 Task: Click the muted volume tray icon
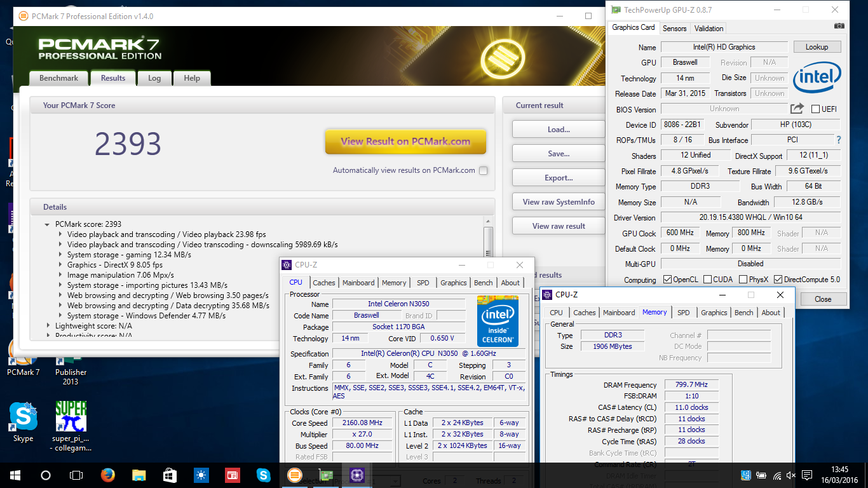click(791, 475)
